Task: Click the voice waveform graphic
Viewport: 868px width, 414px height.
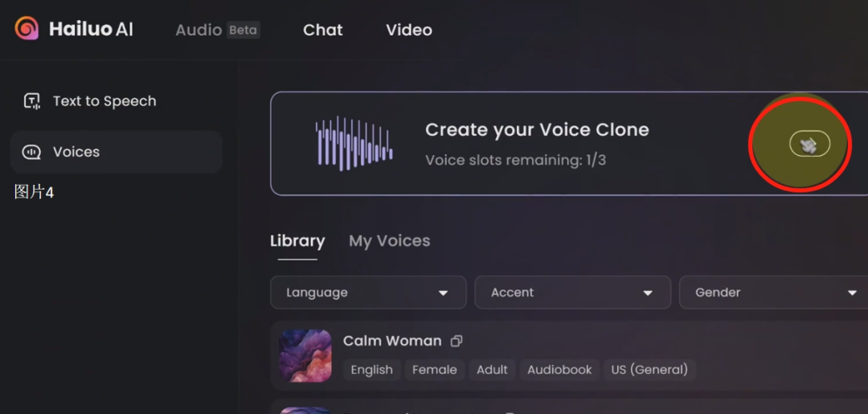Action: pyautogui.click(x=354, y=143)
